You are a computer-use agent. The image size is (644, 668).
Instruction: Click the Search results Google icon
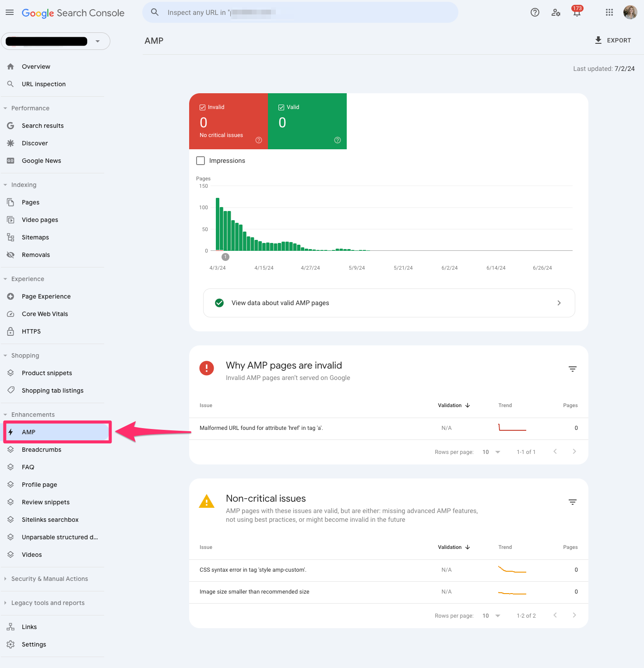tap(11, 126)
